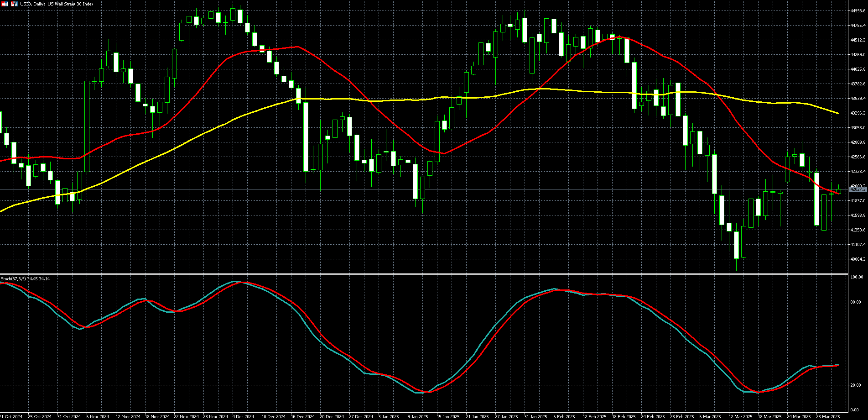Click the '18 Mar 2025' date label
This screenshot has width=868, height=420.
769,417
